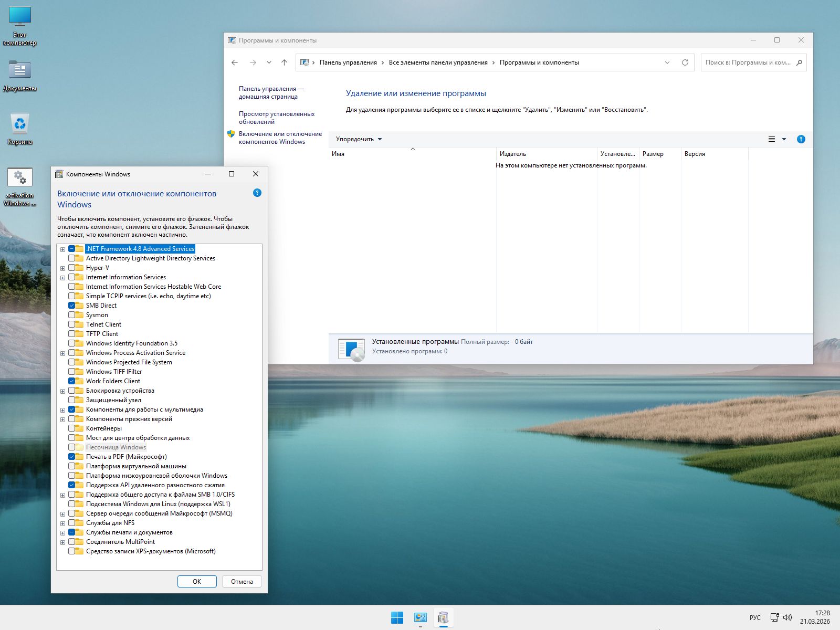Click the blue help icon in Programs toolbar

(801, 139)
